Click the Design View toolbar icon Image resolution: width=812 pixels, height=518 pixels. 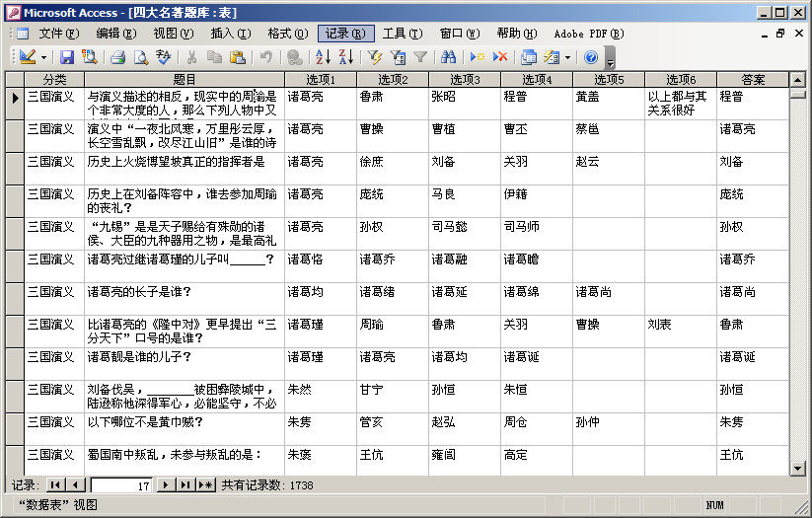27,56
